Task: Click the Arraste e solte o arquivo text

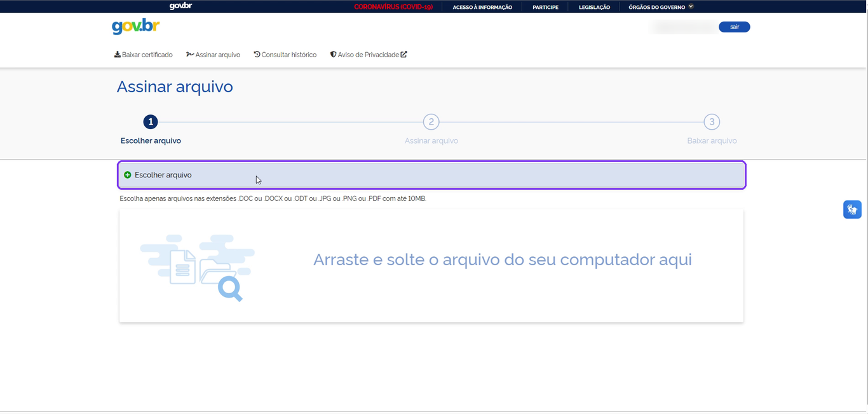Action: coord(503,259)
